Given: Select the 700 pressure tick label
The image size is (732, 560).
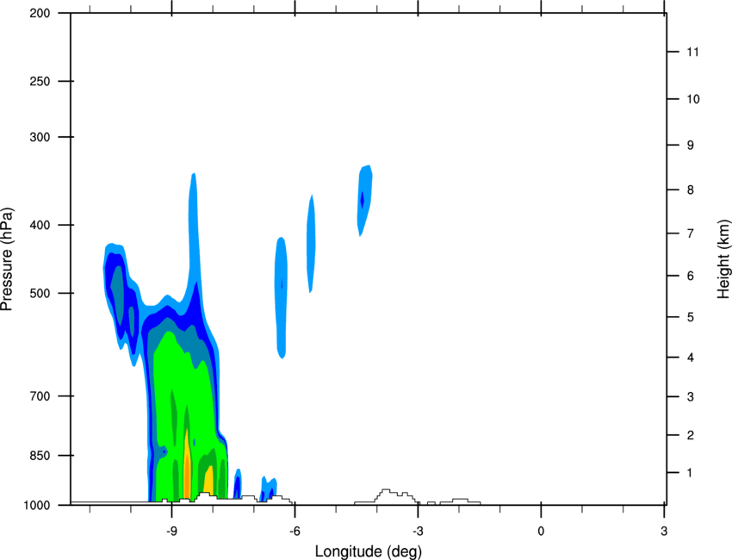Looking at the screenshot, I should click(x=40, y=396).
